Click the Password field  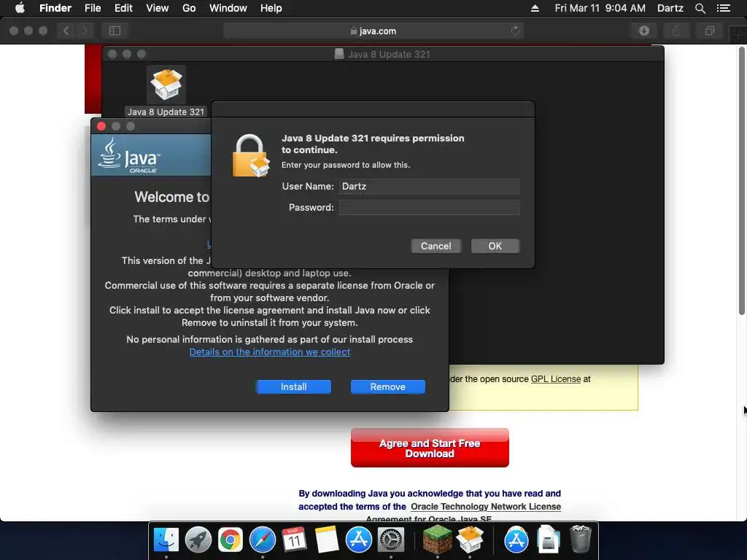(x=429, y=207)
